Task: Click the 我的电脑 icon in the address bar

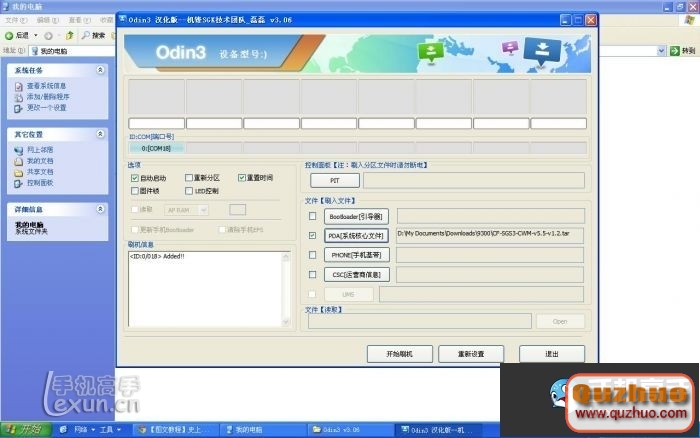Action: pyautogui.click(x=35, y=51)
